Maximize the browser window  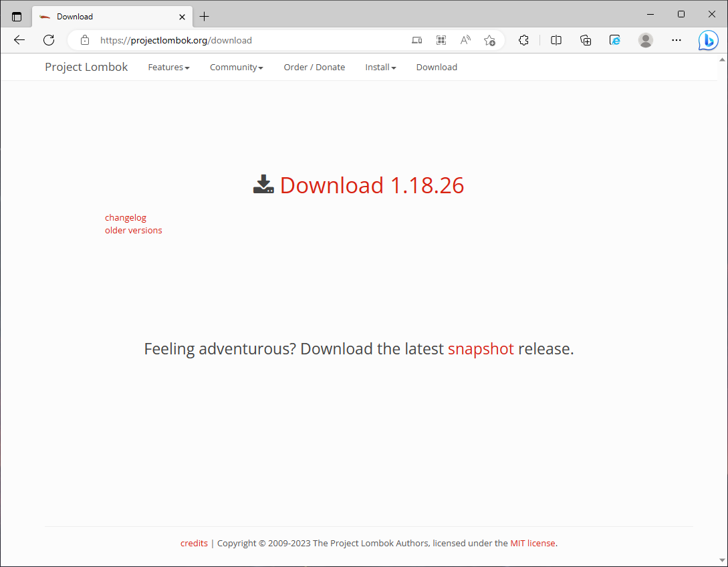point(681,15)
